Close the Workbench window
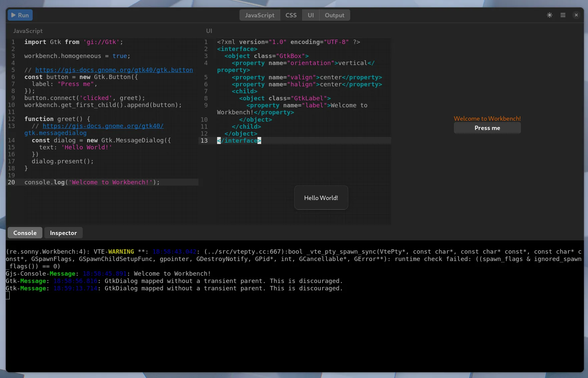The width and height of the screenshot is (588, 378). [x=576, y=15]
